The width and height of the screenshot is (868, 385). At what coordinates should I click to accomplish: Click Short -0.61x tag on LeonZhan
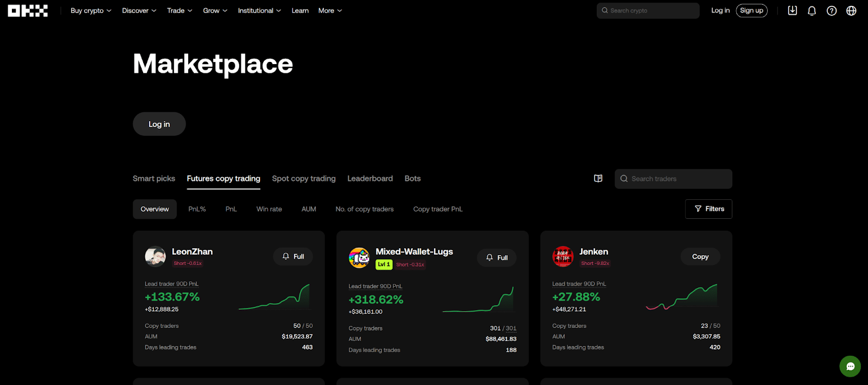(188, 263)
